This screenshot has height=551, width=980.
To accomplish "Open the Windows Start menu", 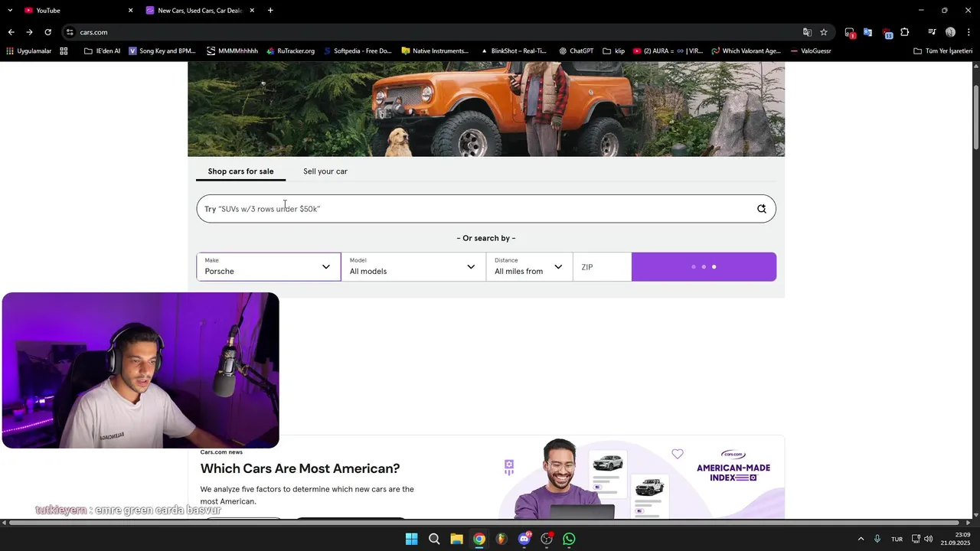I will [x=411, y=539].
